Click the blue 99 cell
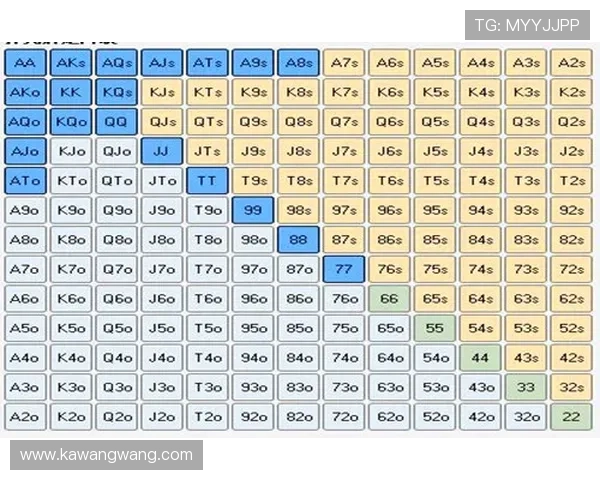This screenshot has width=600, height=480. tap(253, 211)
